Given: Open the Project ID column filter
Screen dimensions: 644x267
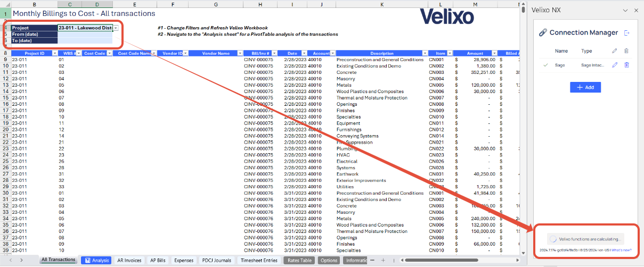Looking at the screenshot, I should click(x=54, y=53).
